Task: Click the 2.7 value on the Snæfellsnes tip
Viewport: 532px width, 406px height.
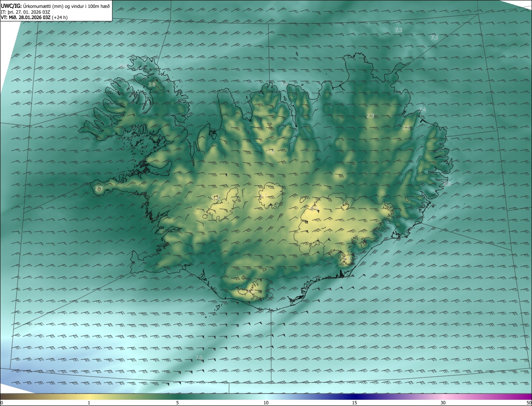Action: pyautogui.click(x=98, y=189)
